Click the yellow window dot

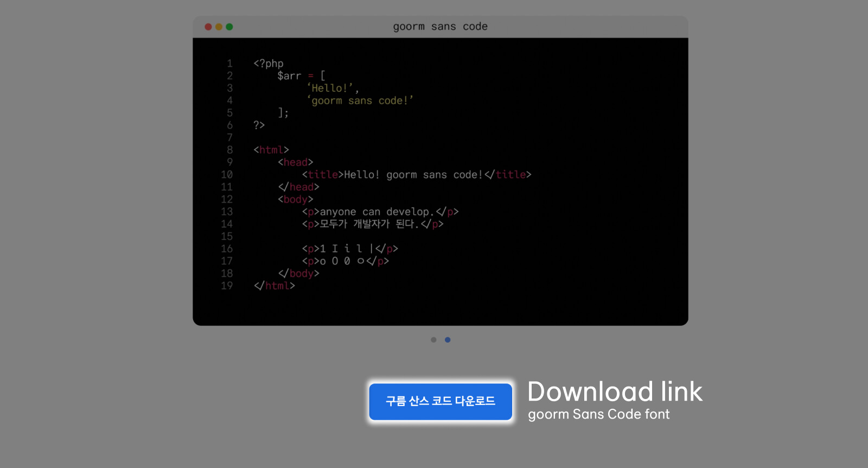click(x=219, y=27)
